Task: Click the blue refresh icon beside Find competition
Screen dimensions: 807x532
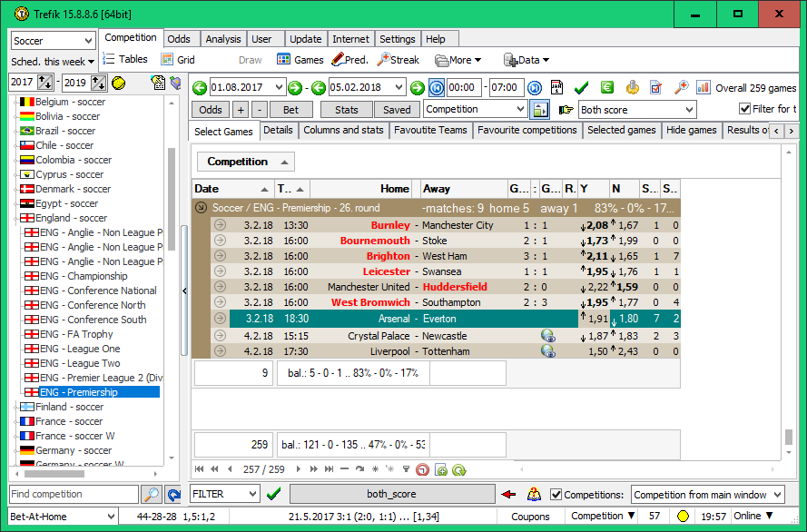Action: click(x=174, y=495)
